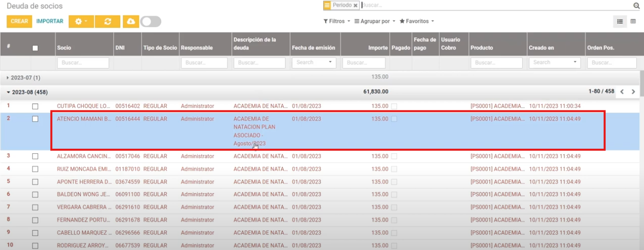
Task: Select checkbox for CUTIPA CHOQUE row
Action: pyautogui.click(x=35, y=106)
